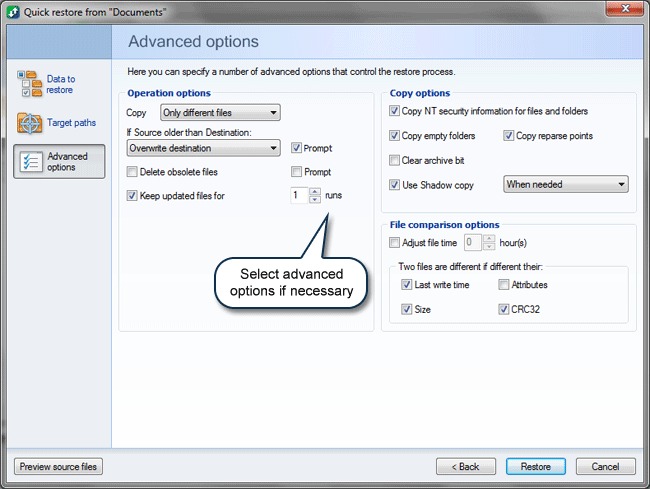Viewport: 650px width, 489px height.
Task: Increase the file time hours stepper
Action: coord(489,239)
